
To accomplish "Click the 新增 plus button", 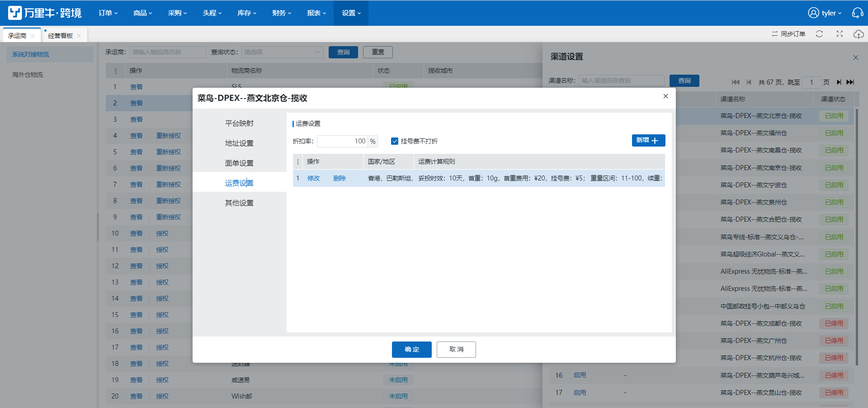I will (x=648, y=140).
